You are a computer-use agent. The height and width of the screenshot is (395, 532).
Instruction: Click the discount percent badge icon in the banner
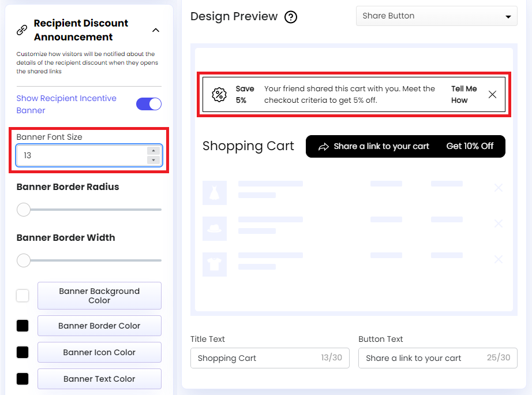point(219,94)
